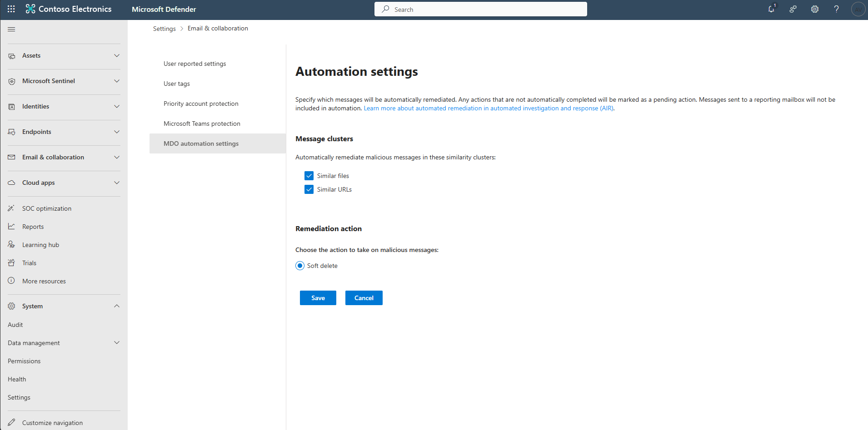
Task: Open the community people icon in header
Action: pos(793,9)
